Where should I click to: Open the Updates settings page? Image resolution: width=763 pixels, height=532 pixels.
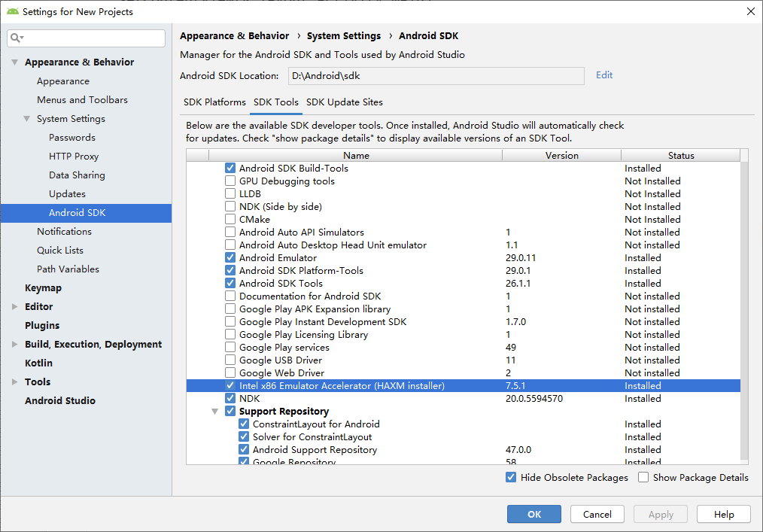[67, 193]
